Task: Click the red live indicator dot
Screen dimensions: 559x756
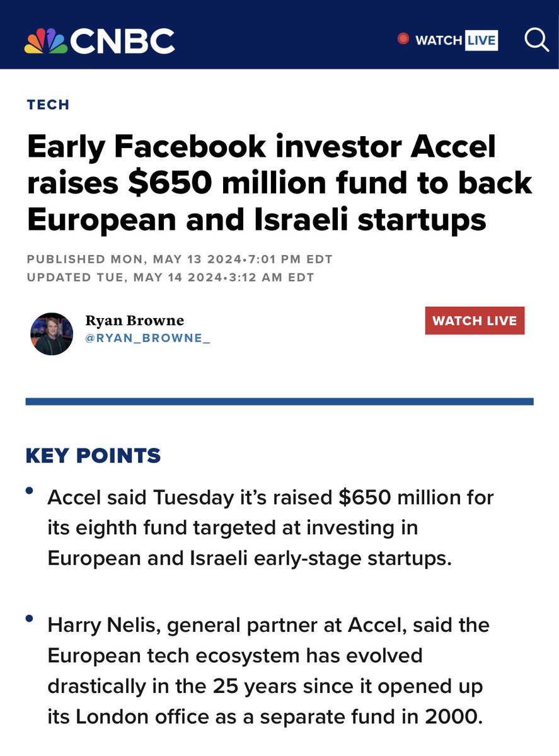Action: pos(403,40)
